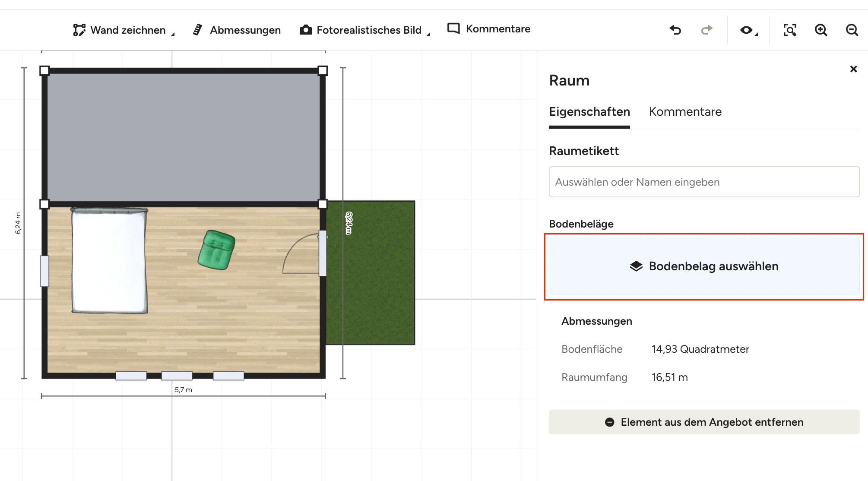Click the camera icon for Fotorealistisches Bild

(306, 30)
